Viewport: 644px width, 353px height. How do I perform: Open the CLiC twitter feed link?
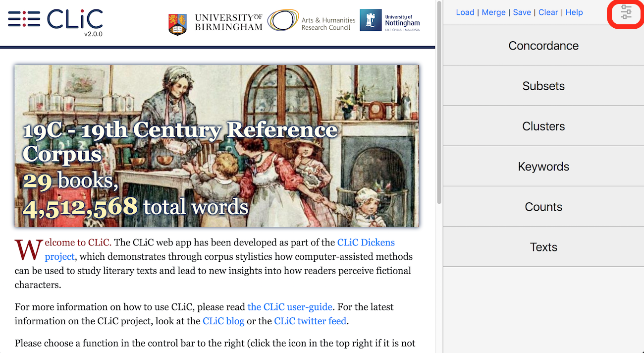[310, 321]
